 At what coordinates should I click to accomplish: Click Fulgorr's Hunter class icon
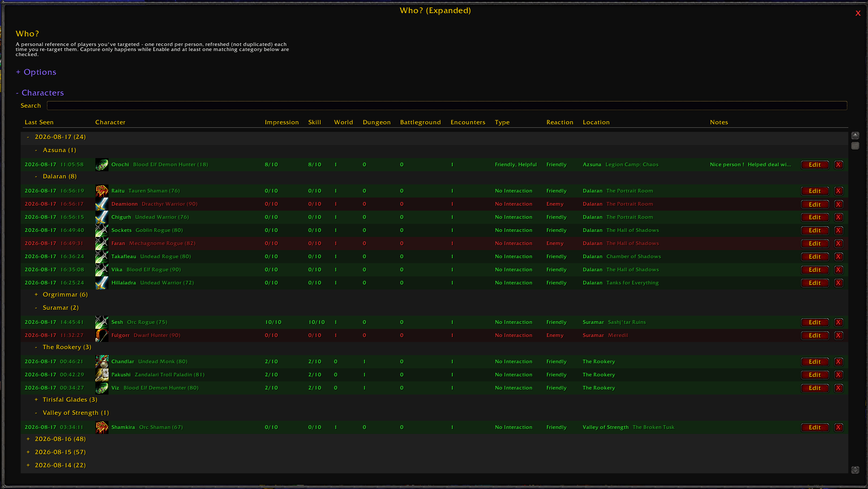tap(102, 335)
